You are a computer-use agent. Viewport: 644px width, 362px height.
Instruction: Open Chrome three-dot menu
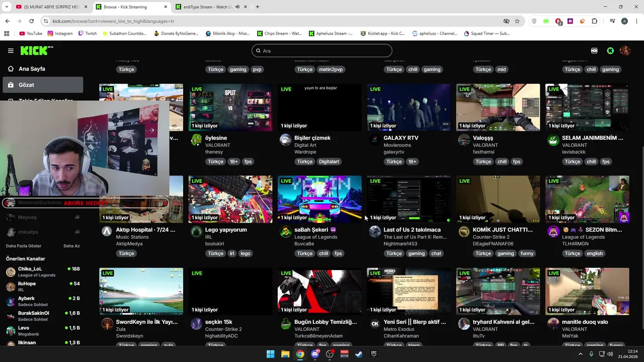pos(636,21)
